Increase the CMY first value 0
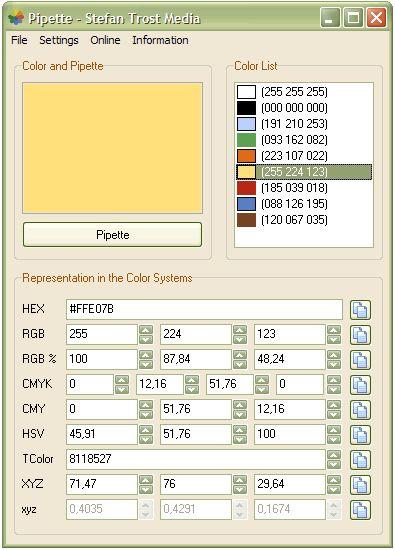This screenshot has width=395, height=550. 146,405
